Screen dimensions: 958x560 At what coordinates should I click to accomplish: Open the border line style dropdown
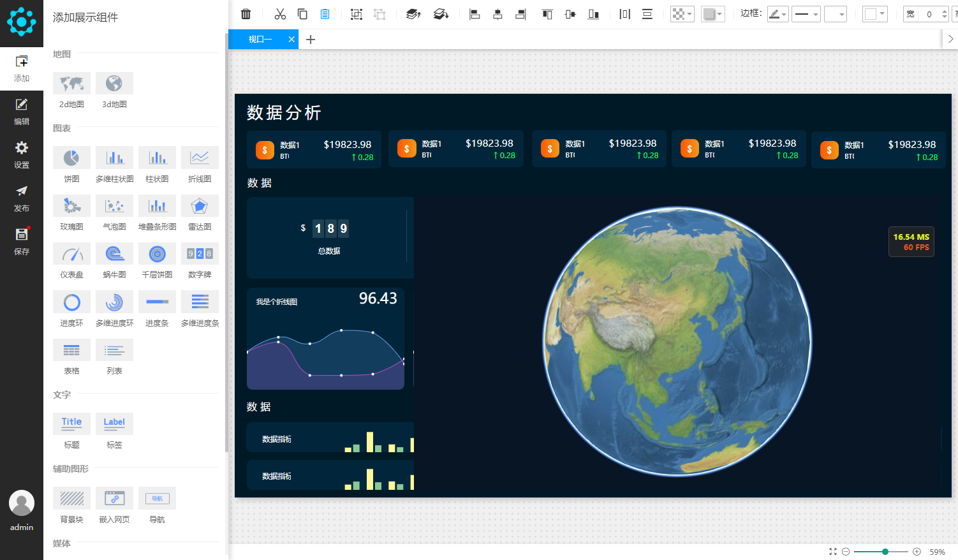click(806, 14)
